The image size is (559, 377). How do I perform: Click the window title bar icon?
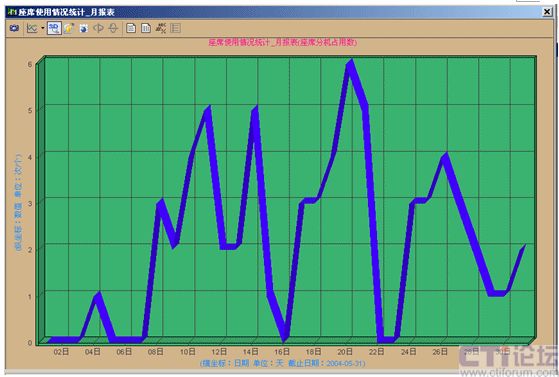point(12,12)
